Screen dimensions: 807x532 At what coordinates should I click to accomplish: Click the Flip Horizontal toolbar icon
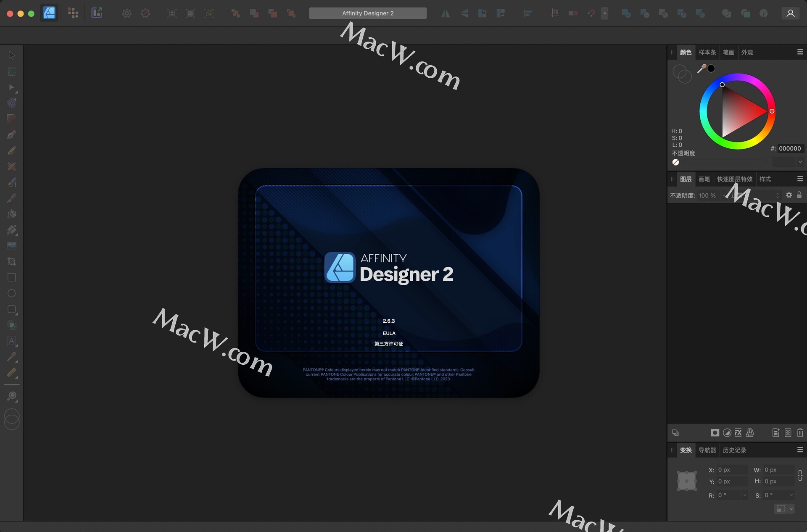tap(446, 13)
